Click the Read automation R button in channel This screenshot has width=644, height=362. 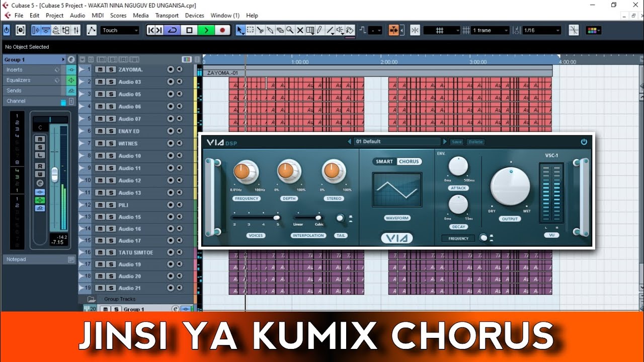[x=40, y=166]
